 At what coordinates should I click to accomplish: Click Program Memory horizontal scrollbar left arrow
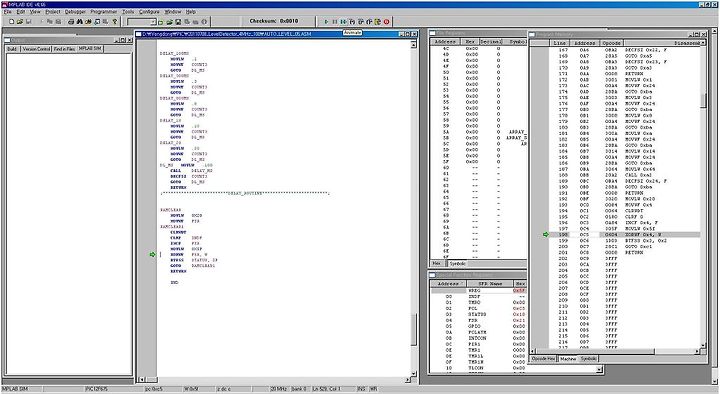coord(533,352)
